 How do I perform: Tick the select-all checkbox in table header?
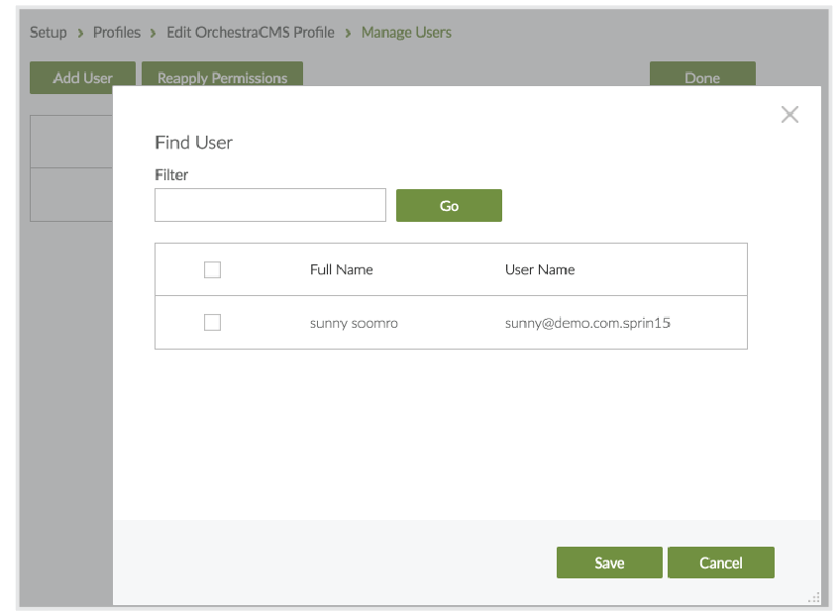coord(212,269)
